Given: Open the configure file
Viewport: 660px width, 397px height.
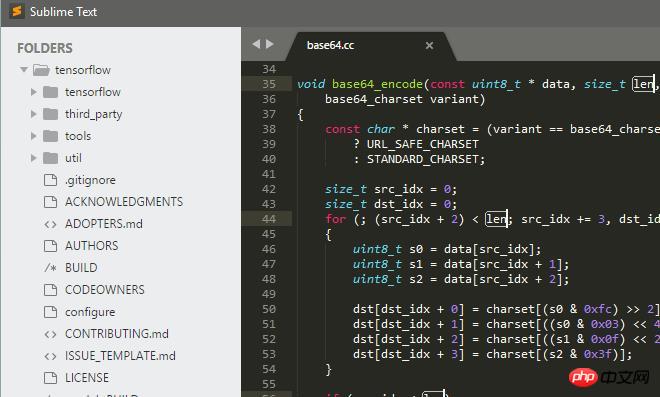Looking at the screenshot, I should [90, 312].
